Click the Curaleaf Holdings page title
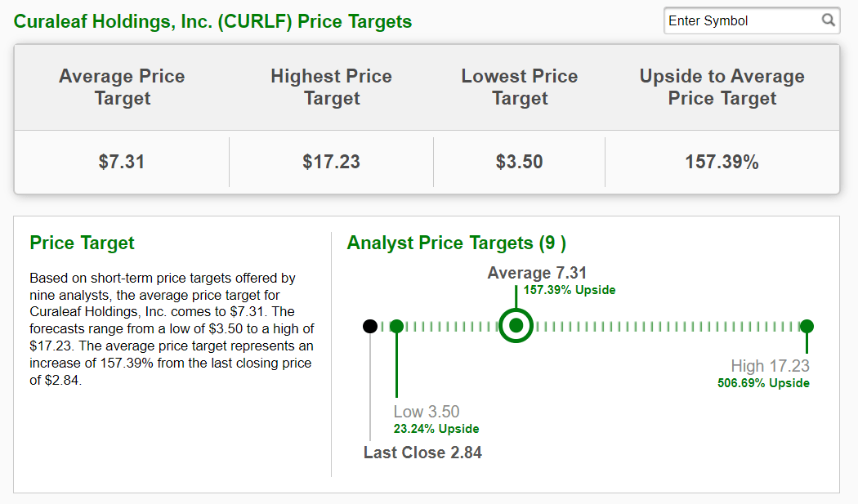 (x=211, y=21)
